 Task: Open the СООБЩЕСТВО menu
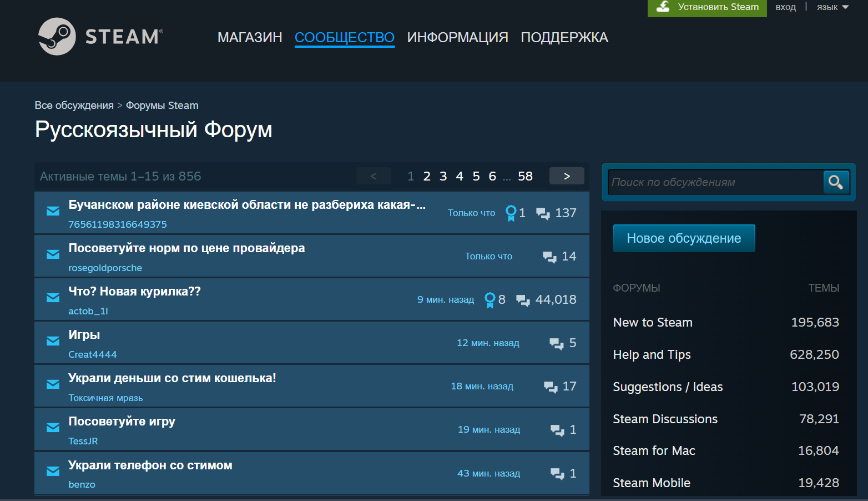pyautogui.click(x=345, y=37)
